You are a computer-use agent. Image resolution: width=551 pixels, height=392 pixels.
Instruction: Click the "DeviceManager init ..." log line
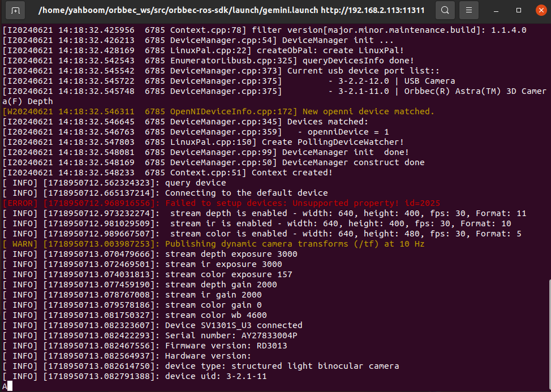198,40
